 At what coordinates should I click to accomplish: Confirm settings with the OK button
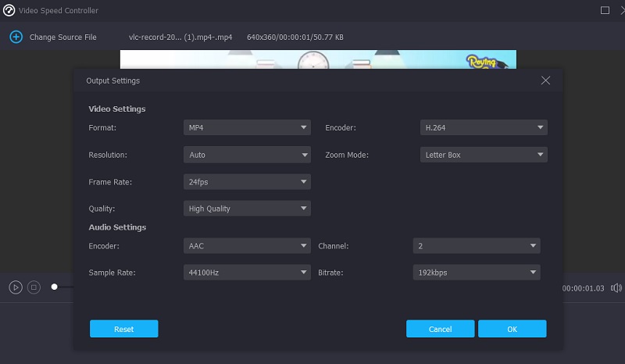pos(512,329)
